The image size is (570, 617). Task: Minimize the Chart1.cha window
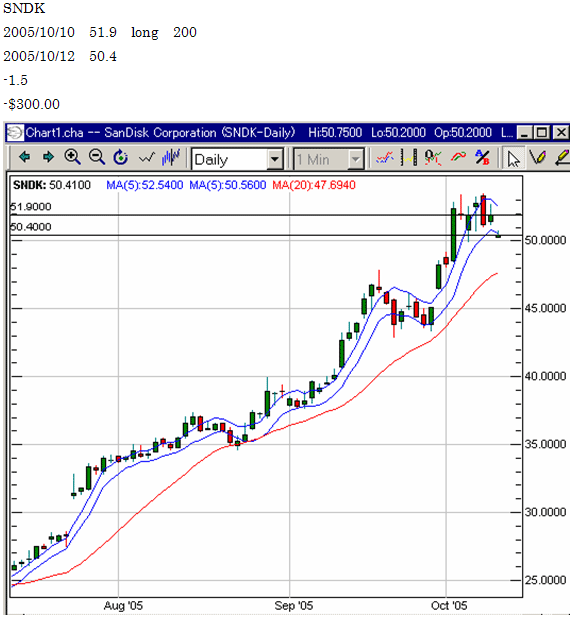524,133
